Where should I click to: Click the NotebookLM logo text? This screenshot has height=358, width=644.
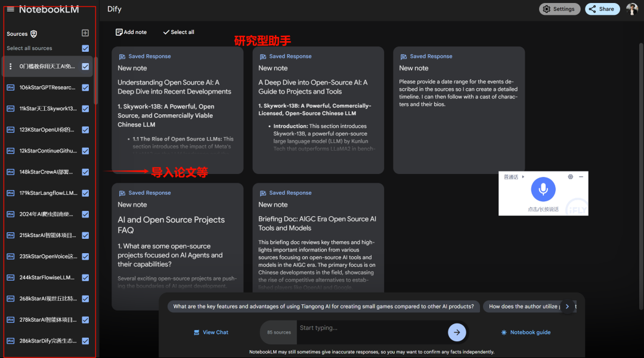(49, 9)
